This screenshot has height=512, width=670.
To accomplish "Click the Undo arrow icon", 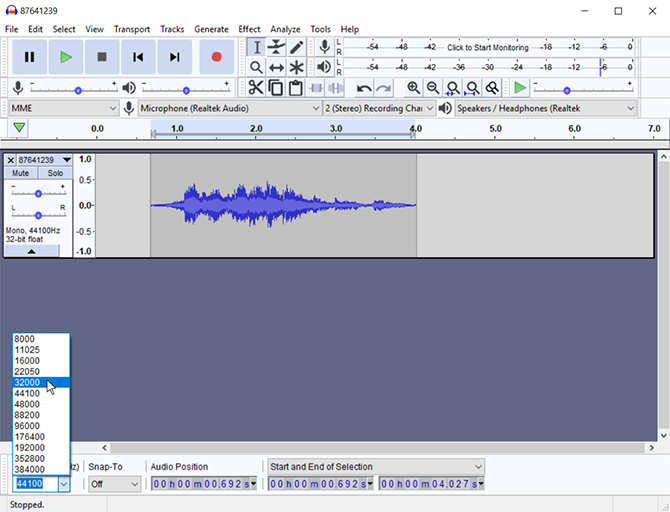I will pyautogui.click(x=364, y=88).
